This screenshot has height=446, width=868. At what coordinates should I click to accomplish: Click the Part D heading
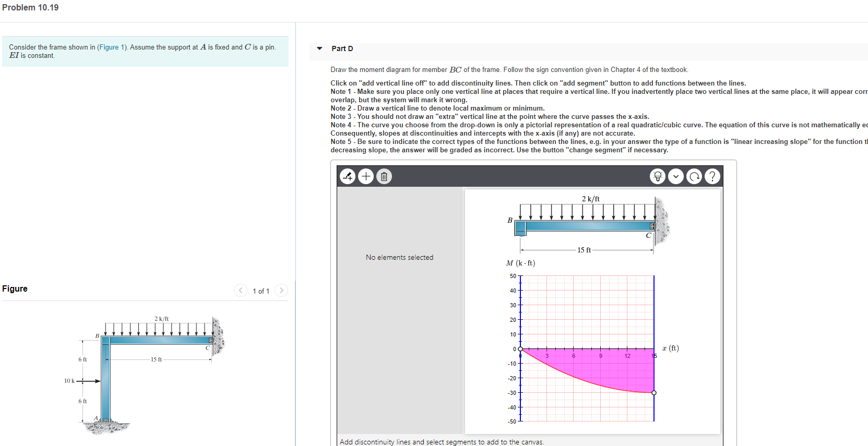[342, 49]
